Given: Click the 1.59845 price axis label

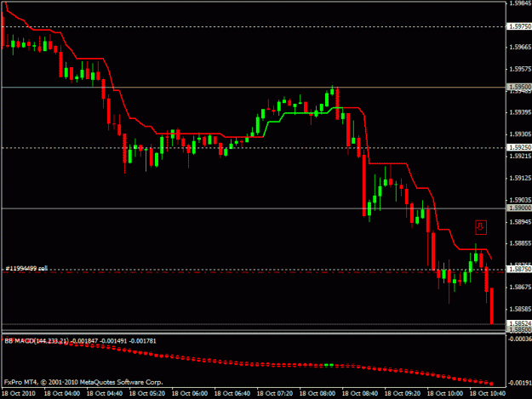Looking at the screenshot, I should 520,3.
